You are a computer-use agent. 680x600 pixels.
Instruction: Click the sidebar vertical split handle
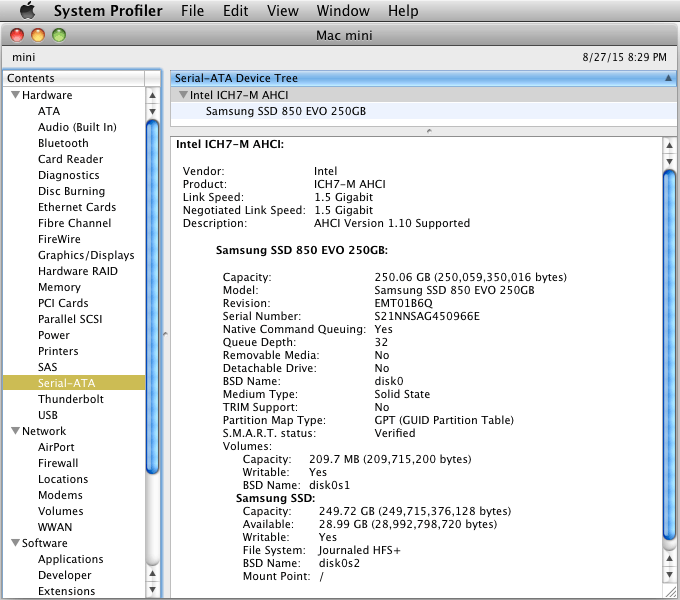point(165,334)
